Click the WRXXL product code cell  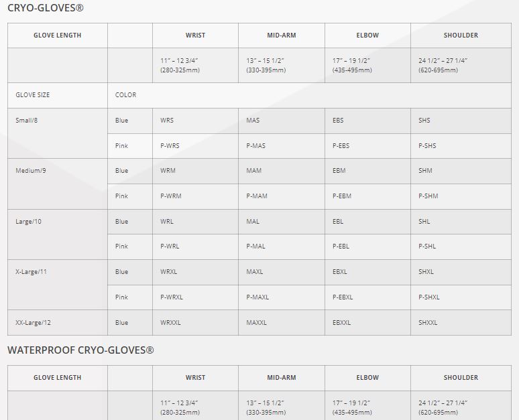[x=170, y=323]
